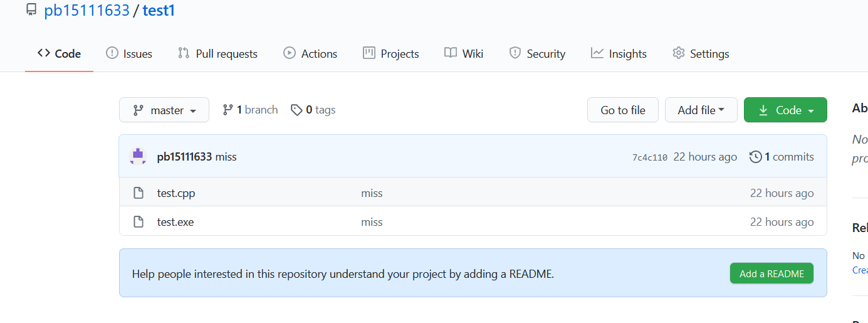Click the test.exe file icon

pyautogui.click(x=139, y=222)
